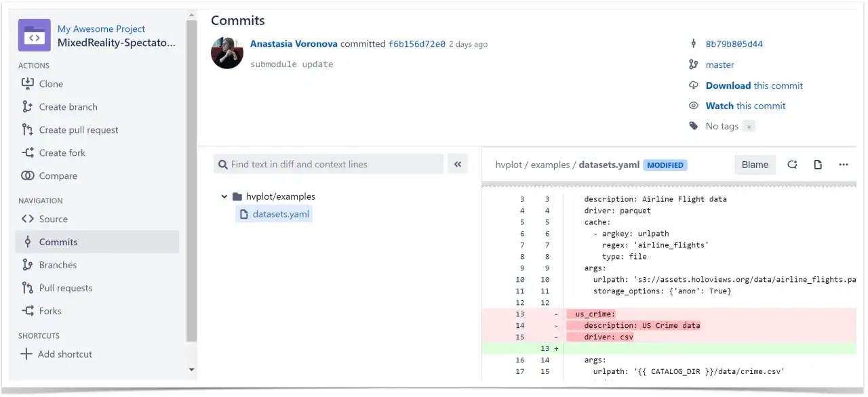The height and width of the screenshot is (397, 868).
Task: Open commit hash f6b156d72e0
Action: tap(417, 44)
